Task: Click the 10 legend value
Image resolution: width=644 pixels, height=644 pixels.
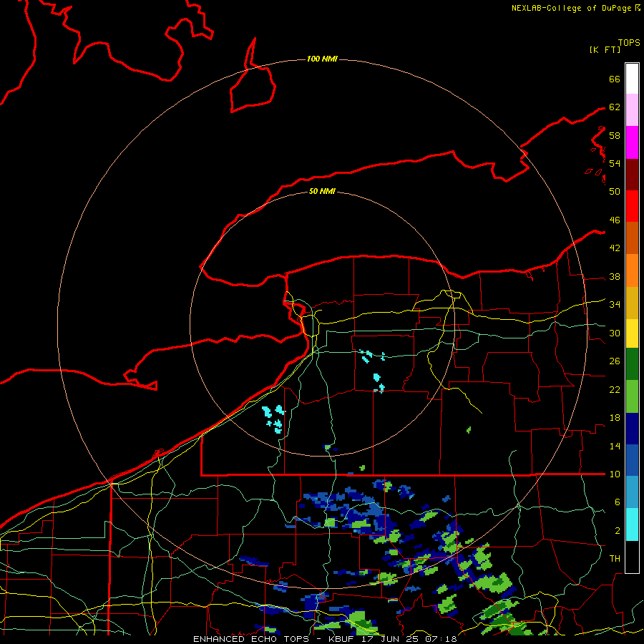Action: (x=615, y=474)
